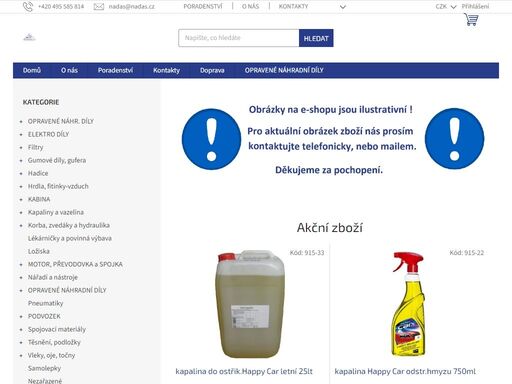Focus the search input field
Viewport: 512px width, 384px height.
[239, 38]
